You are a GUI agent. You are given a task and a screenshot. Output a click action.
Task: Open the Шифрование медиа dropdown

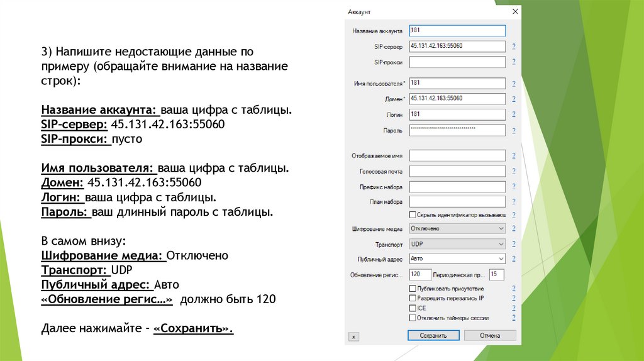point(457,228)
